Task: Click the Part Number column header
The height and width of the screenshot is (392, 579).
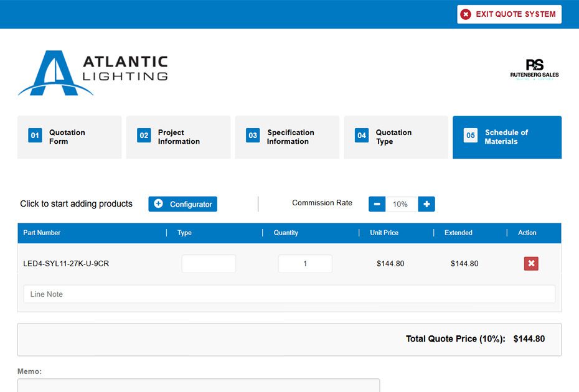Action: click(x=42, y=233)
